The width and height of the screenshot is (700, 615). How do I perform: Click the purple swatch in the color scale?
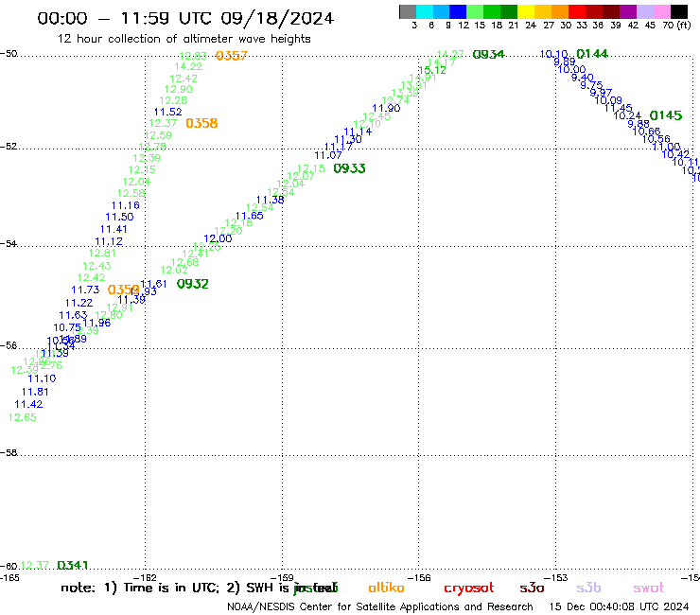coord(628,11)
